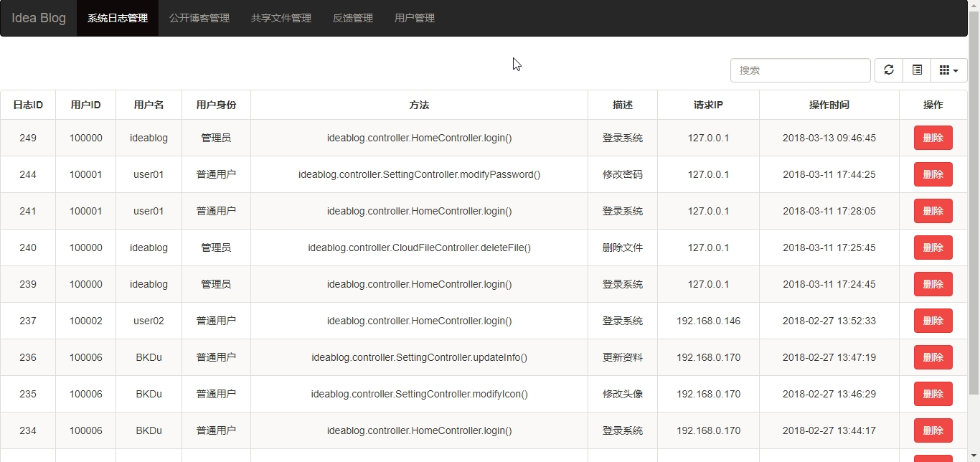Remove log row 234
This screenshot has height=462, width=980.
pos(933,430)
